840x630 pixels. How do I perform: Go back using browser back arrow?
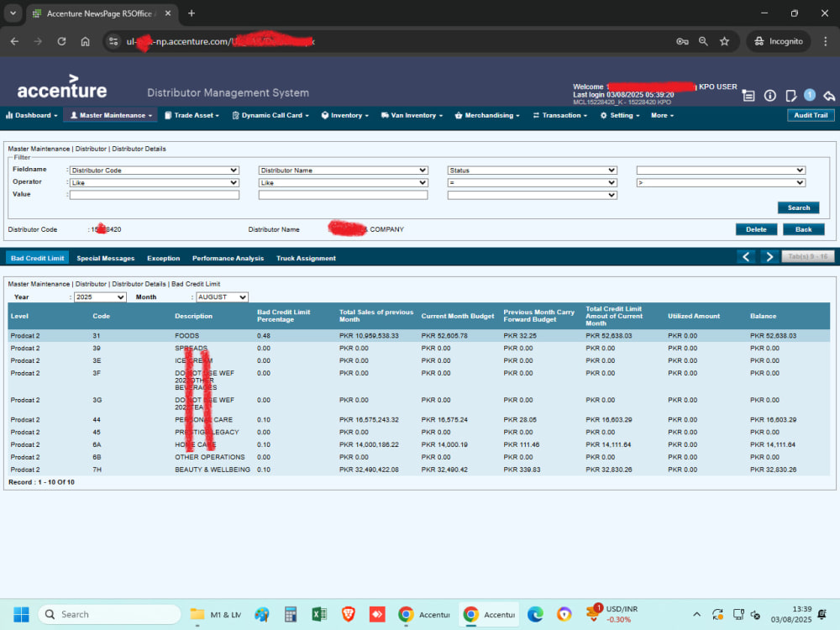[x=14, y=41]
